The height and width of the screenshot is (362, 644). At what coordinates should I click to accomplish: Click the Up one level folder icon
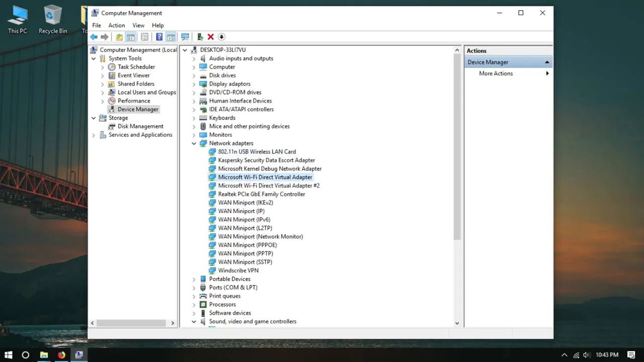[x=119, y=37]
